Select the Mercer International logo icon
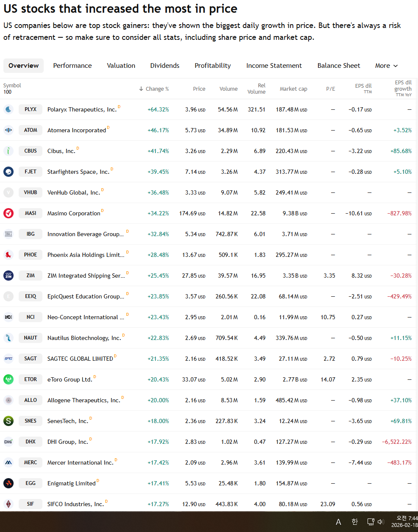 pos(8,462)
